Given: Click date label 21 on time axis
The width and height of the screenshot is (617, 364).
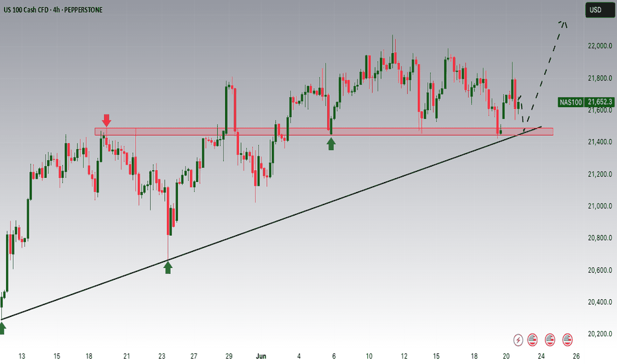Looking at the screenshot, I should point(126,356).
